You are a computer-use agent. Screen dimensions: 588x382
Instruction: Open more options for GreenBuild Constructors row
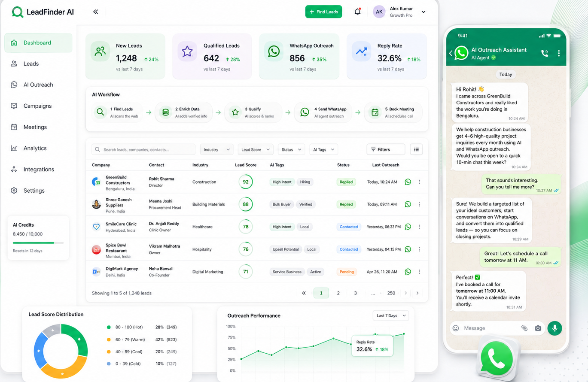(420, 182)
